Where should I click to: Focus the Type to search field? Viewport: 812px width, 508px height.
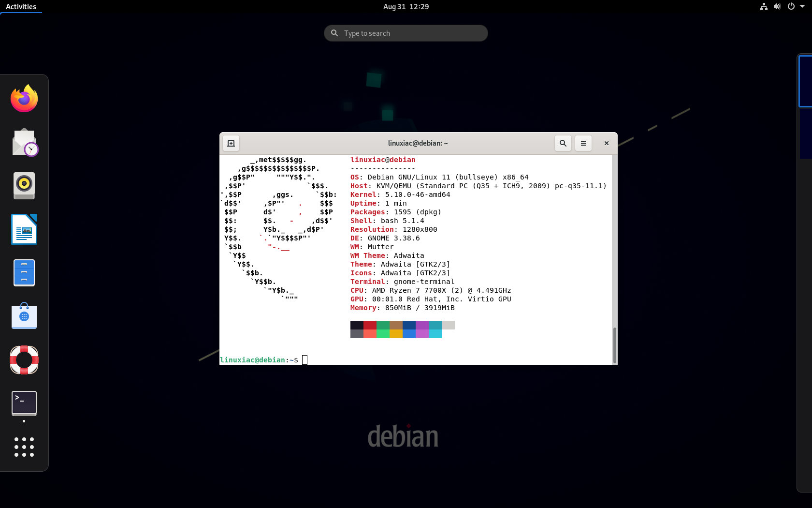pyautogui.click(x=406, y=33)
